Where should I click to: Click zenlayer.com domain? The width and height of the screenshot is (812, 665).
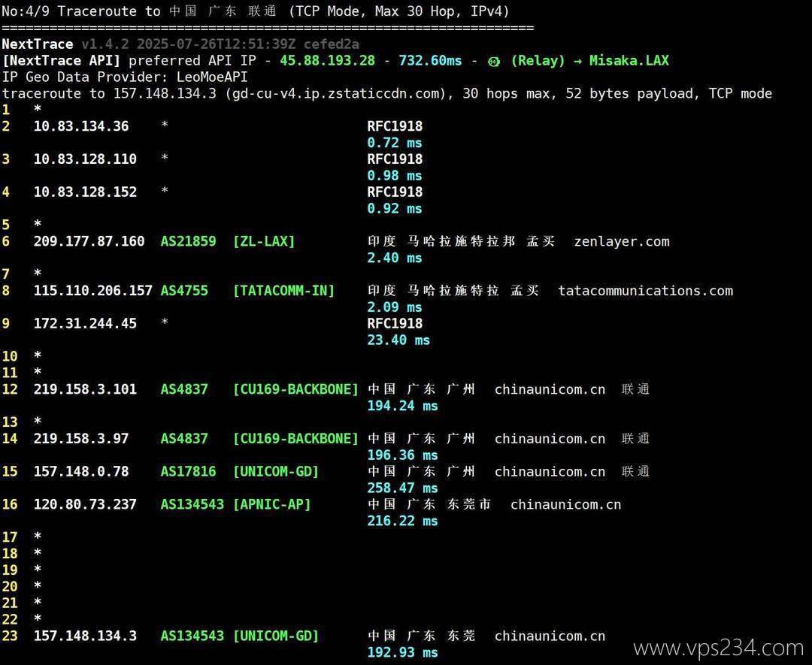622,241
